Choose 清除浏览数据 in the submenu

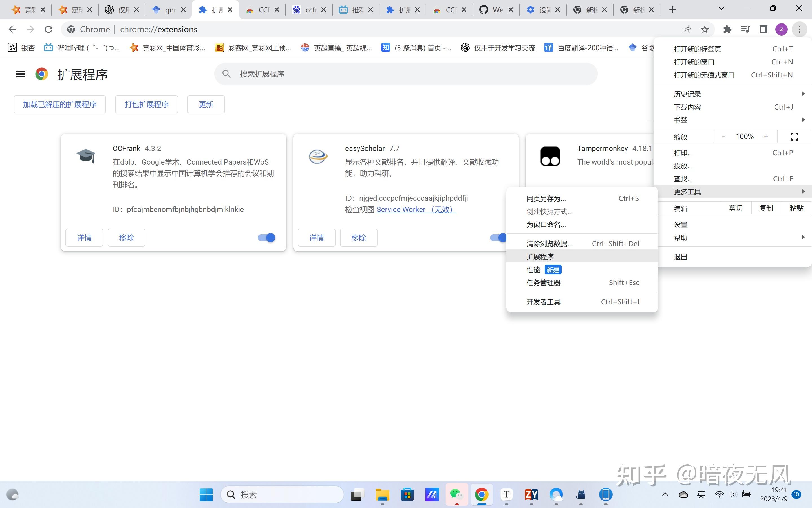click(x=582, y=244)
